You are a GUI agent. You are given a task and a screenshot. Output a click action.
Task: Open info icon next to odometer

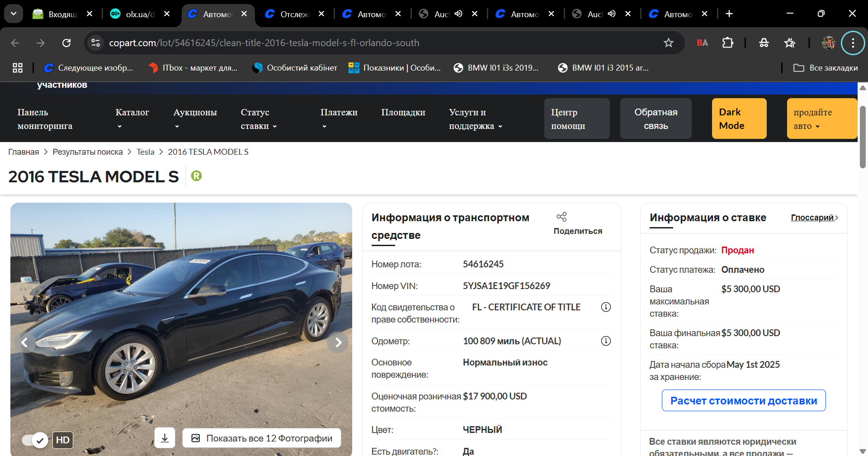coord(606,341)
